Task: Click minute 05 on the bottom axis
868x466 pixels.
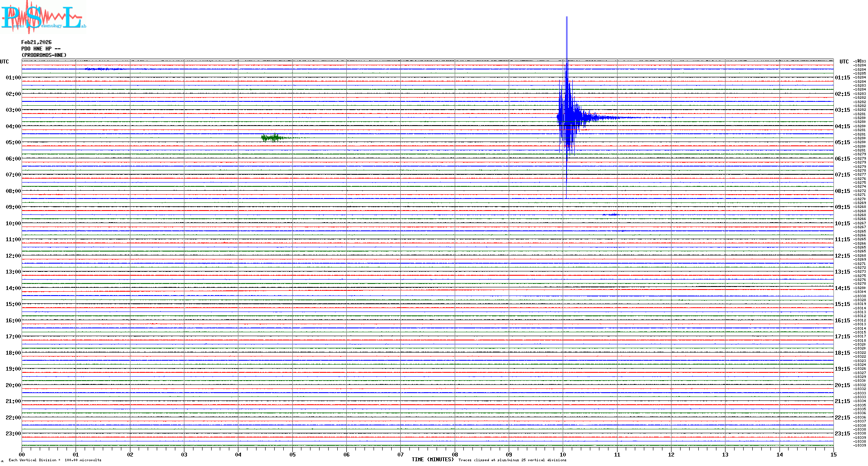Action: click(x=292, y=454)
